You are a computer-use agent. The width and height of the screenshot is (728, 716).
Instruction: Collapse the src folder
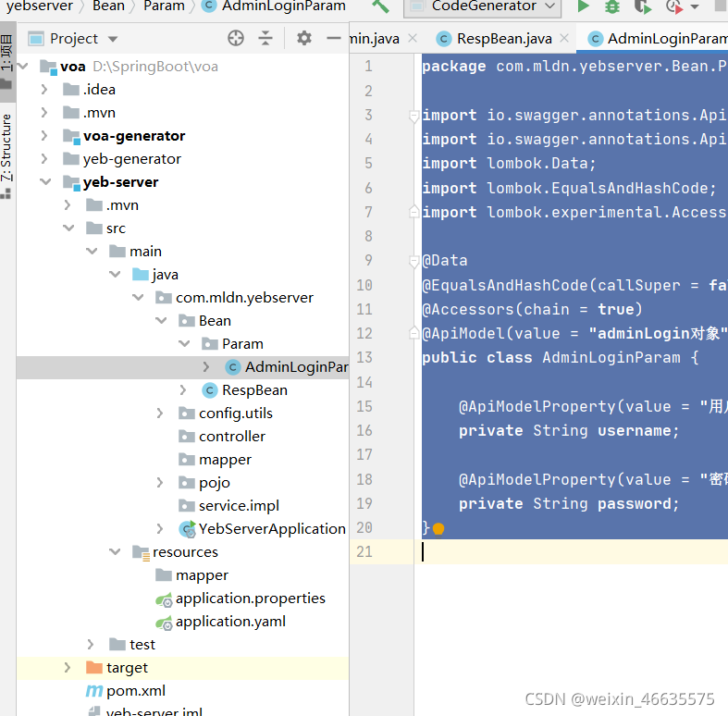pos(68,228)
